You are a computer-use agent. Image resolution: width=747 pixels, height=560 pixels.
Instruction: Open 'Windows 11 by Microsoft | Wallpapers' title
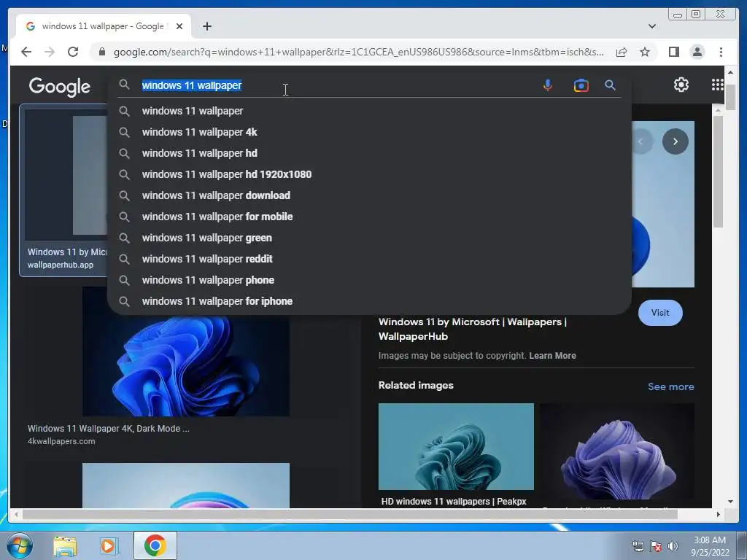(472, 329)
